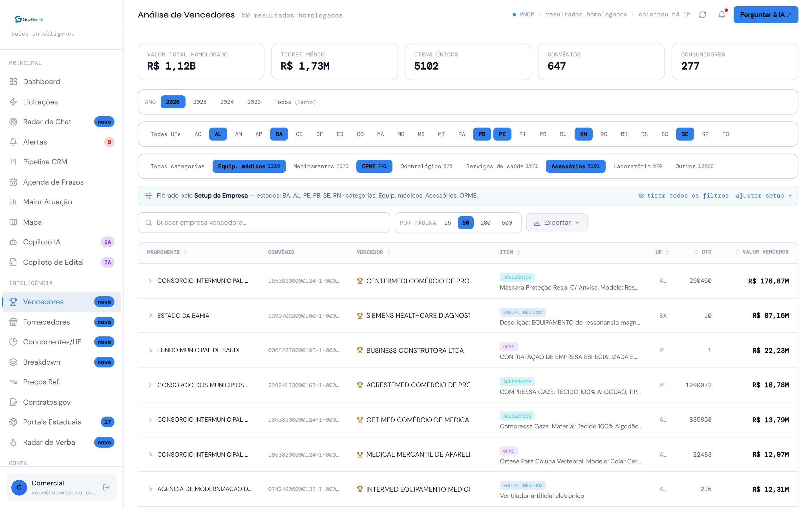The height and width of the screenshot is (508, 812).
Task: Select year 2025 filter
Action: tap(200, 102)
